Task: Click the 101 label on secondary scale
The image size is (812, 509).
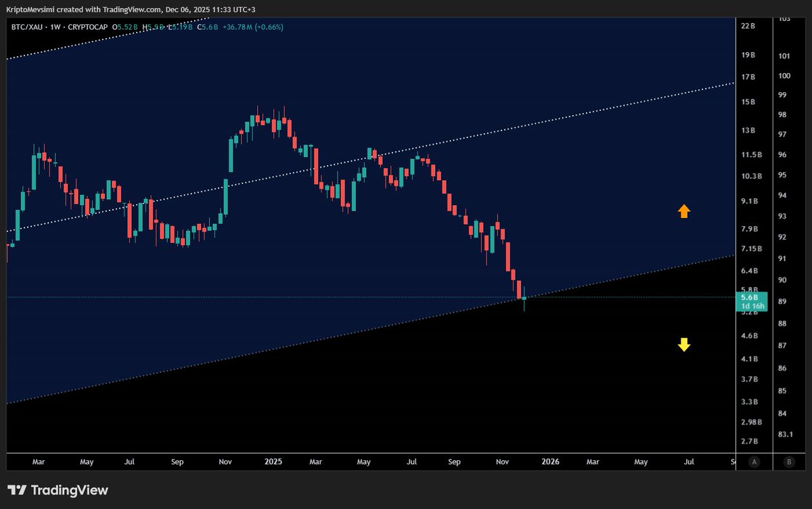Action: tap(784, 56)
